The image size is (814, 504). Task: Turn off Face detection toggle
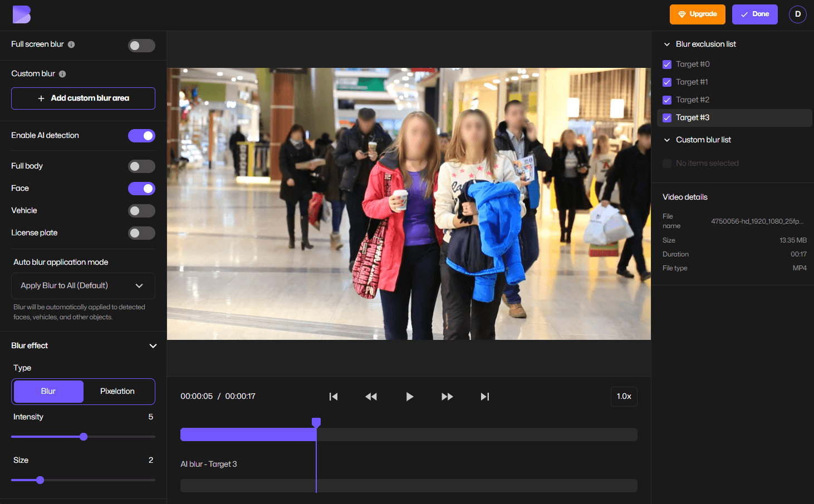[x=141, y=189]
